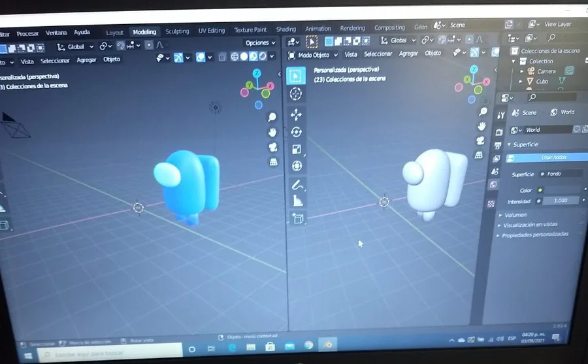Expand the Cubo item in outliner
Image resolution: width=588 pixels, height=364 pixels.
[521, 82]
